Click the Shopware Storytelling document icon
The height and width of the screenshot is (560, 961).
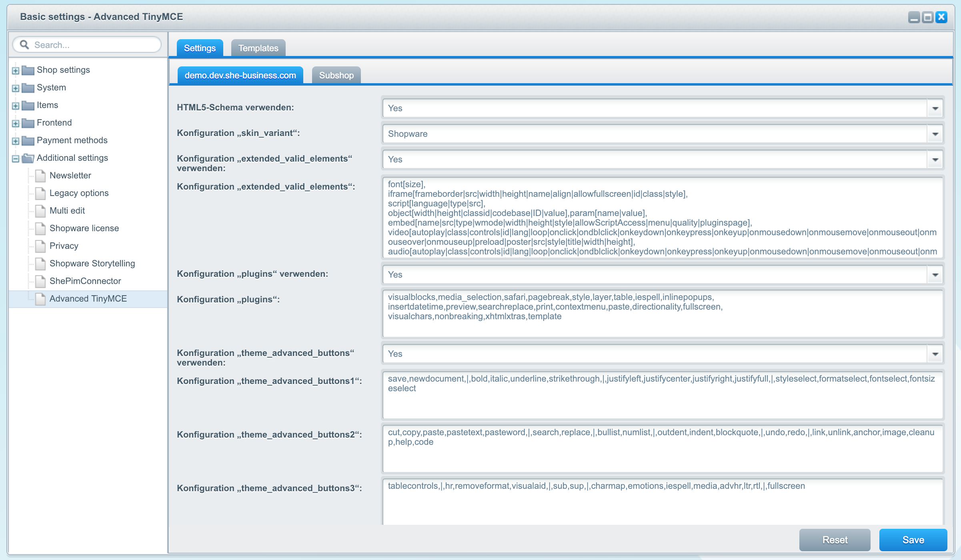point(40,264)
